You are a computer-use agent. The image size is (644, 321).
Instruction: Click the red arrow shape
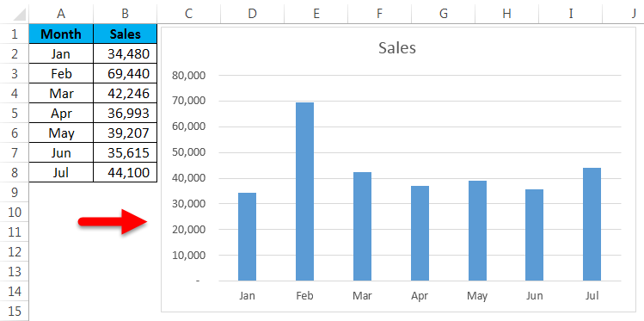coord(113,221)
